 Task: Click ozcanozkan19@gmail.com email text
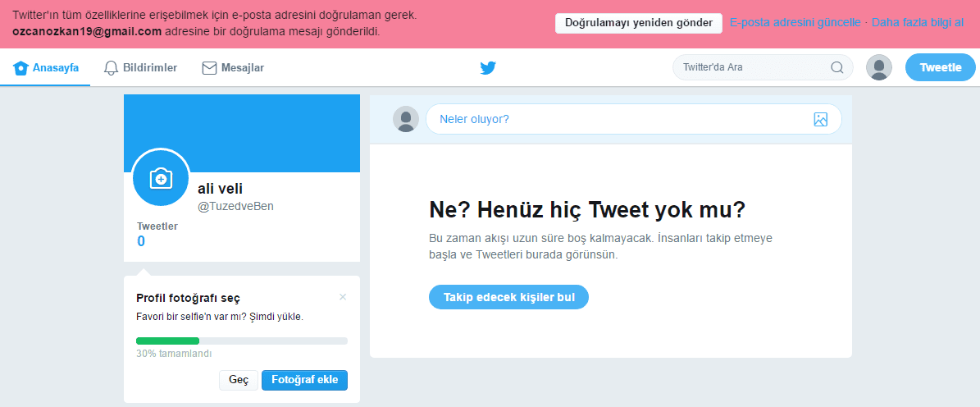pyautogui.click(x=87, y=31)
